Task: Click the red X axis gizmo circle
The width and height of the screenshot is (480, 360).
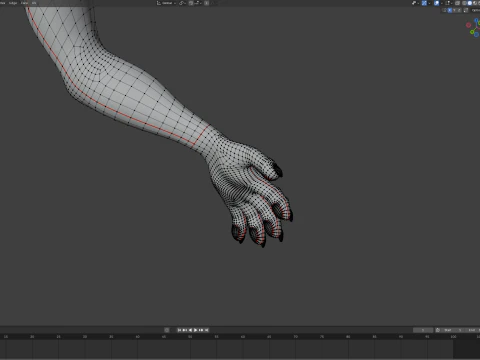Action: 468,25
